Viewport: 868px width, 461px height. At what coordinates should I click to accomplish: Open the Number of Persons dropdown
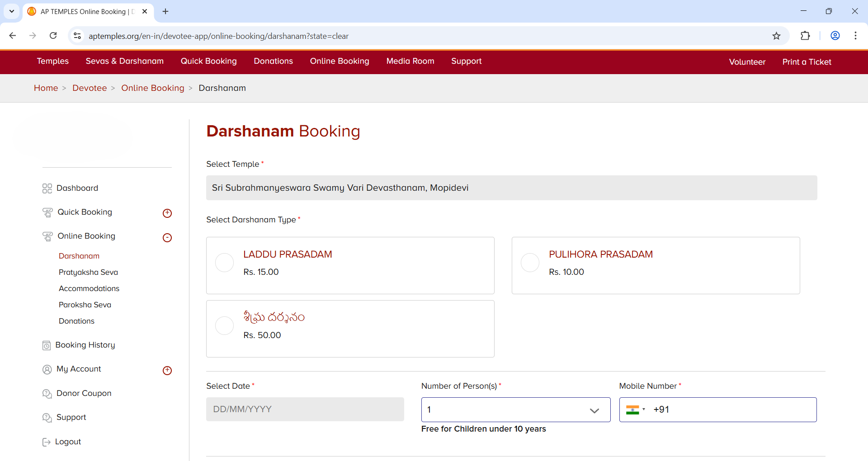[x=515, y=410]
